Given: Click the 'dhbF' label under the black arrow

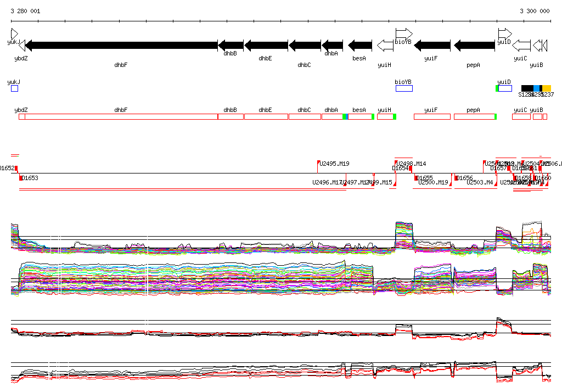Looking at the screenshot, I should (x=121, y=65).
